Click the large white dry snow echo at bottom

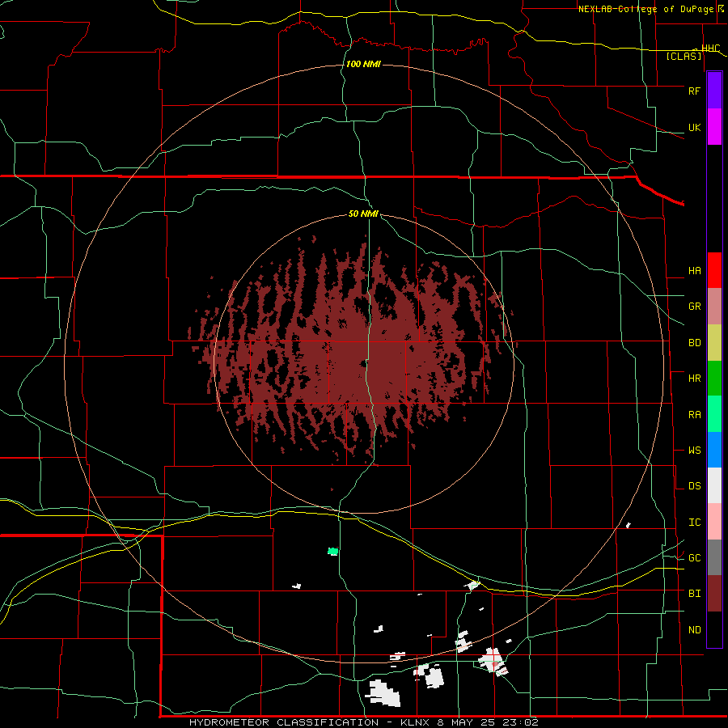pos(384,694)
